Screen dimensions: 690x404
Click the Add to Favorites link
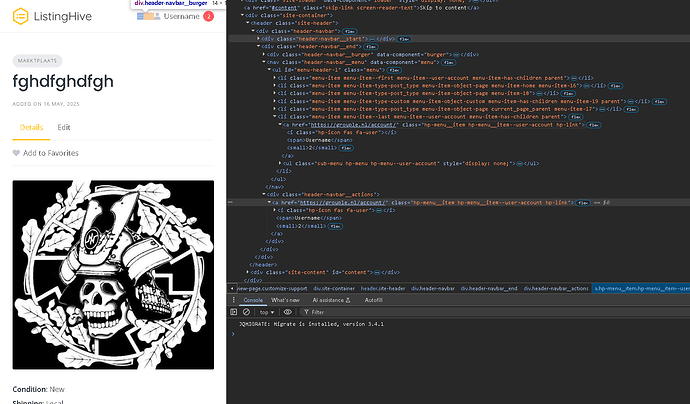pos(51,153)
